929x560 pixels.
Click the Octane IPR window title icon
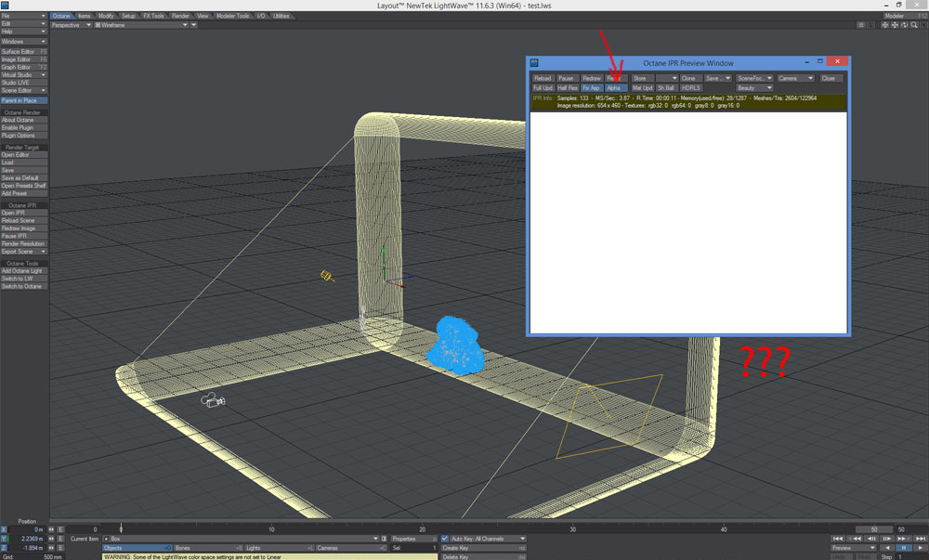[534, 63]
